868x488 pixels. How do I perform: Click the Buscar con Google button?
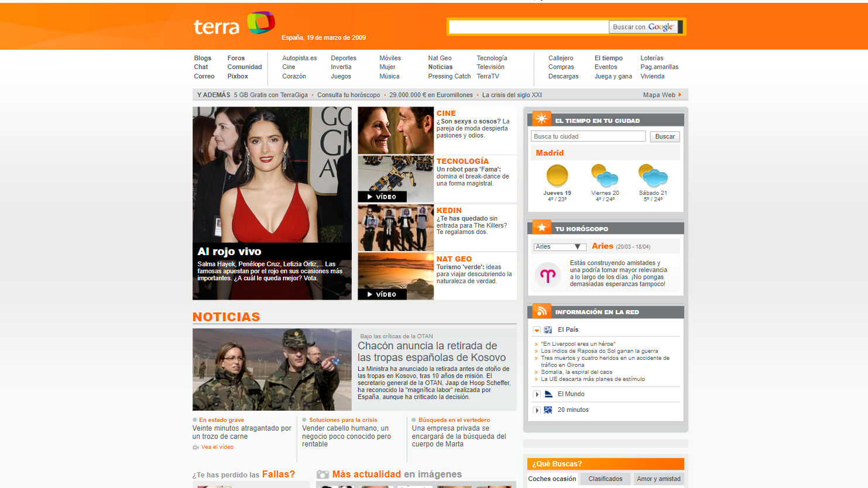tap(644, 27)
